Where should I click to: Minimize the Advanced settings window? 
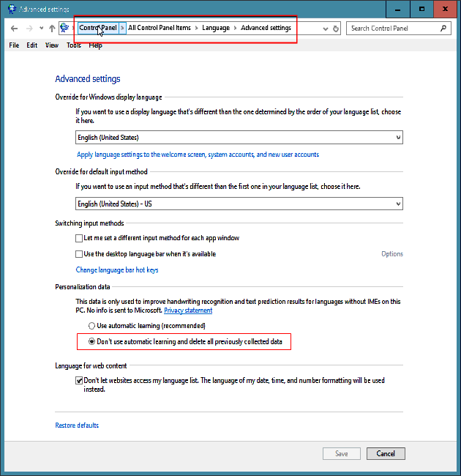[397, 9]
